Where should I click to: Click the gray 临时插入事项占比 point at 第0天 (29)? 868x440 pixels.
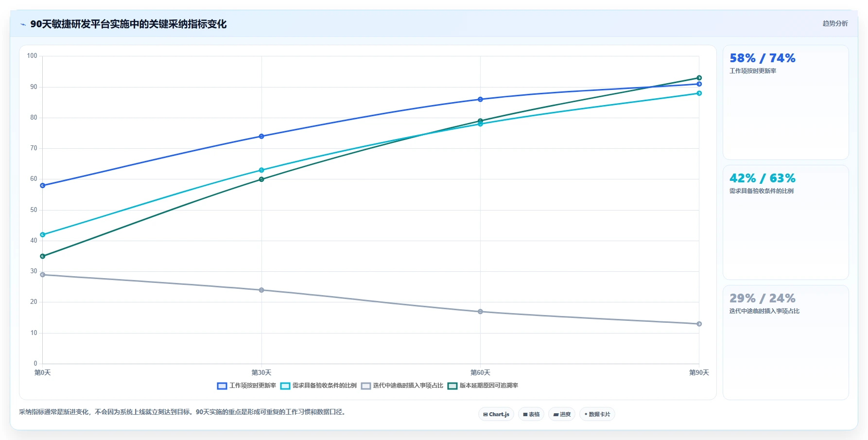[x=43, y=275]
